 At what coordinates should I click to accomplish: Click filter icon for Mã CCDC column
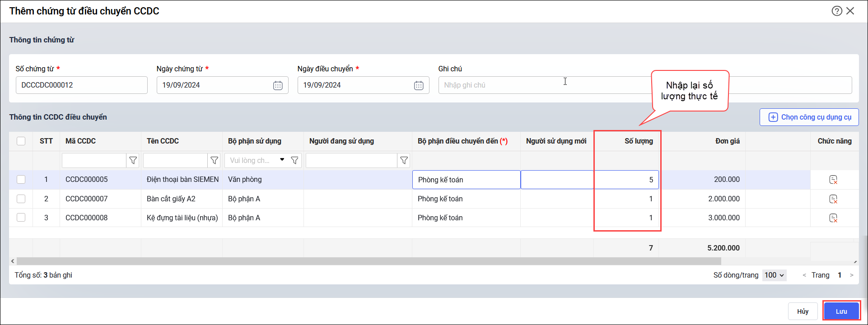pos(133,160)
